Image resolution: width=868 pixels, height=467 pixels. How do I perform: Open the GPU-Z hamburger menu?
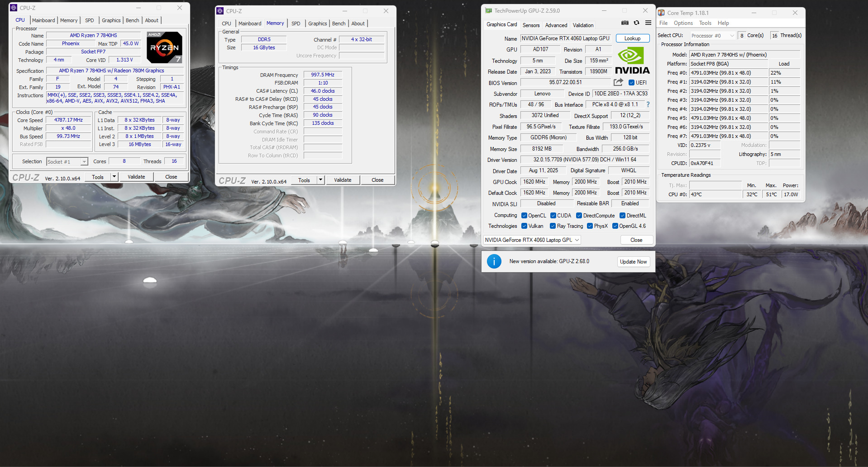[x=648, y=23]
